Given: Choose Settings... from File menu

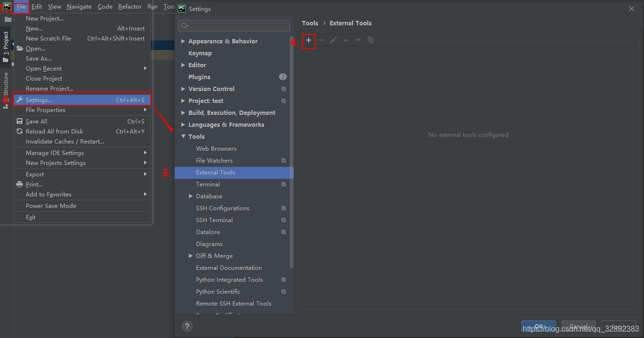Looking at the screenshot, I should [x=82, y=100].
